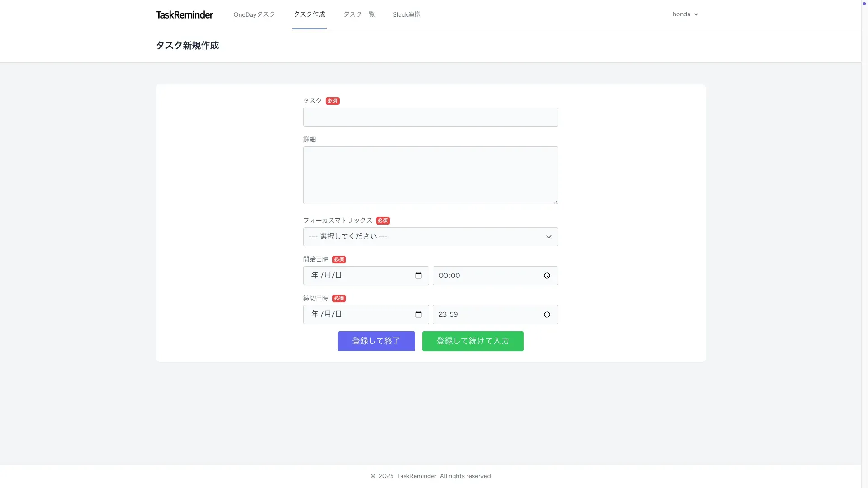Viewport: 868px width, 488px height.
Task: Open the deadline date calendar picker icon
Action: pyautogui.click(x=419, y=314)
